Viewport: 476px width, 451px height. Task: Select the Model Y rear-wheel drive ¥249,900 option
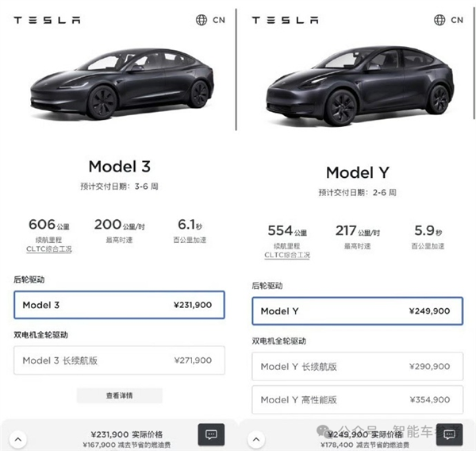pyautogui.click(x=355, y=311)
